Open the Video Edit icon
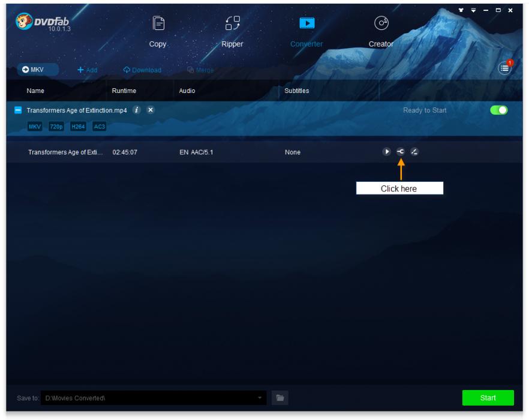 point(414,152)
